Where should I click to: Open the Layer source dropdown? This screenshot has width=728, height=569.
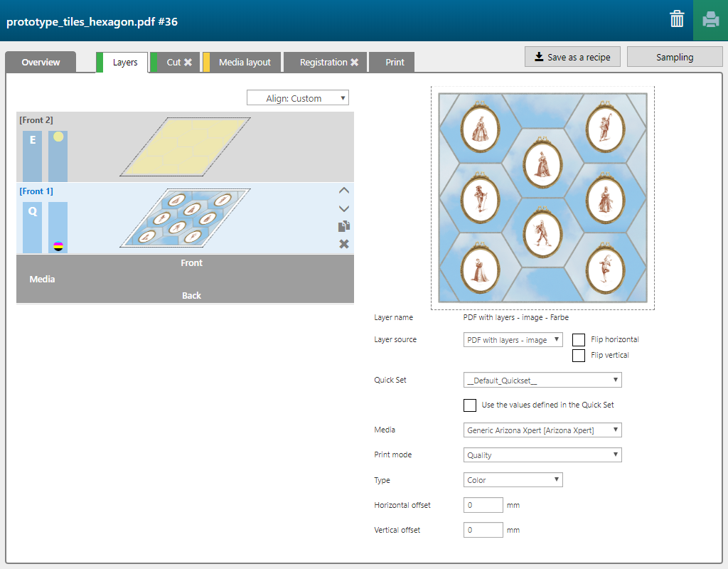pyautogui.click(x=513, y=340)
